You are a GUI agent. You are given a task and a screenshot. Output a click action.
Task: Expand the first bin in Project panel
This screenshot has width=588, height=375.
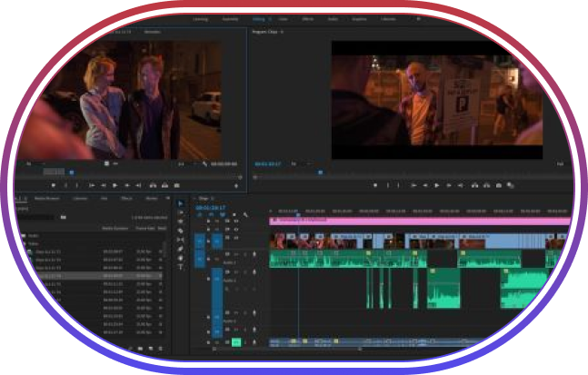(x=24, y=236)
